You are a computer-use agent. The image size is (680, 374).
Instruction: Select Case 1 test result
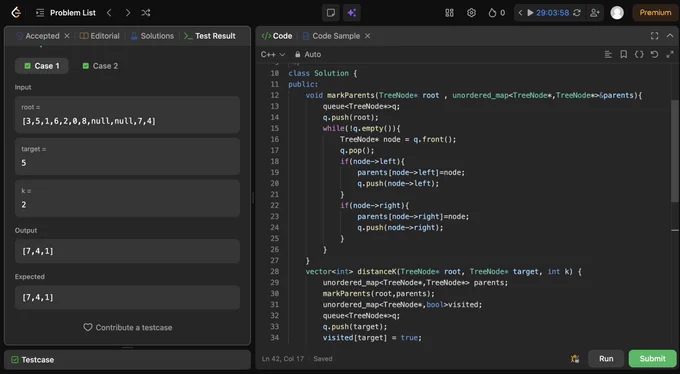click(x=42, y=66)
